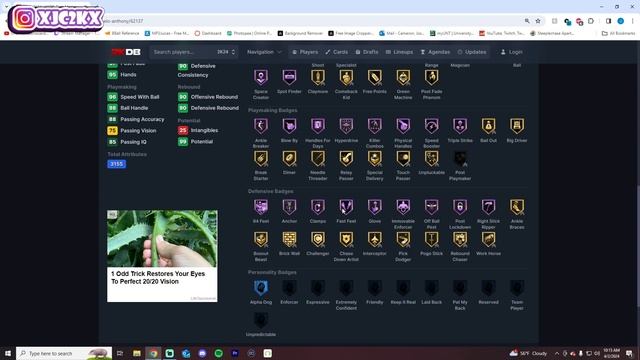Open the Special Delivery badge icon
The image size is (640, 360).
(375, 158)
